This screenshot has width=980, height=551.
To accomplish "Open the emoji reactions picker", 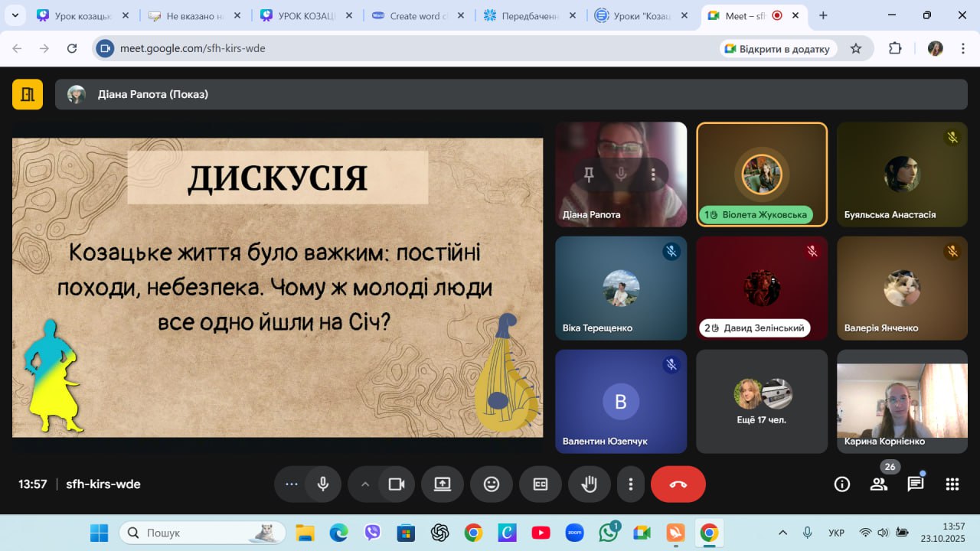I will click(491, 484).
